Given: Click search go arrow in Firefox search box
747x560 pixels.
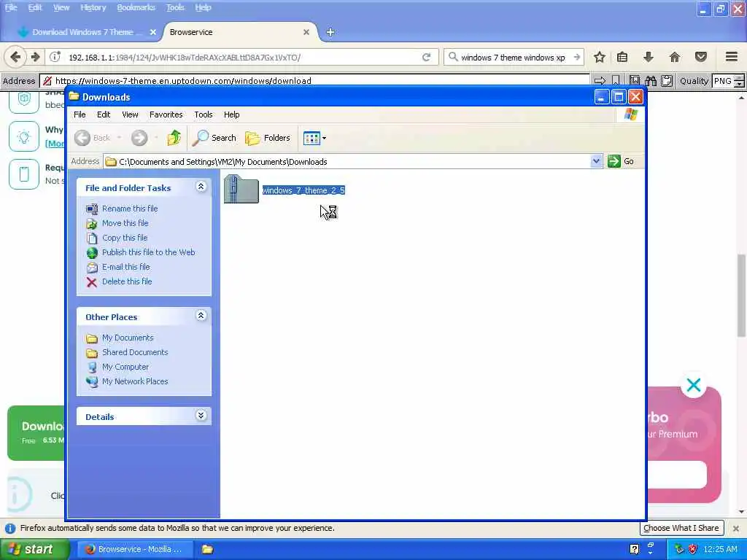Looking at the screenshot, I should (x=577, y=57).
